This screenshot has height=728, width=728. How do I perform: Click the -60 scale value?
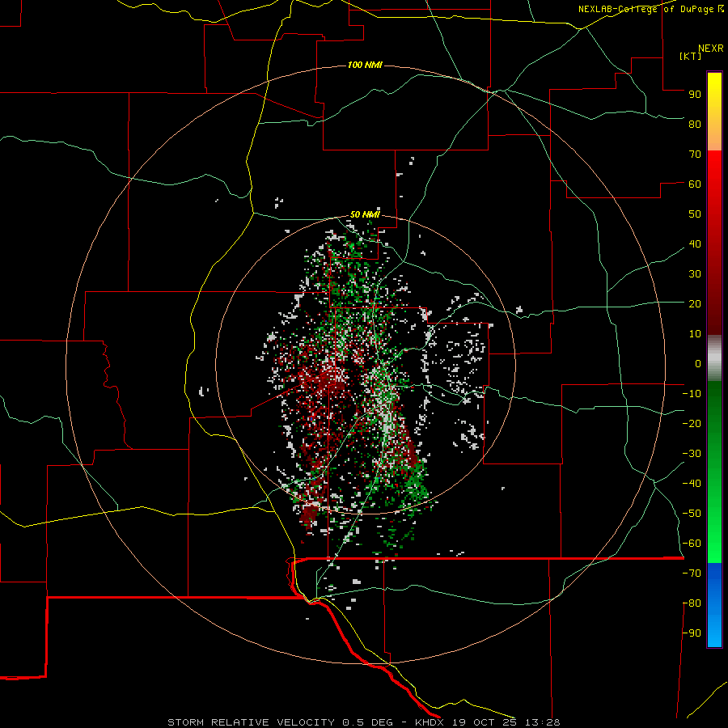(692, 544)
